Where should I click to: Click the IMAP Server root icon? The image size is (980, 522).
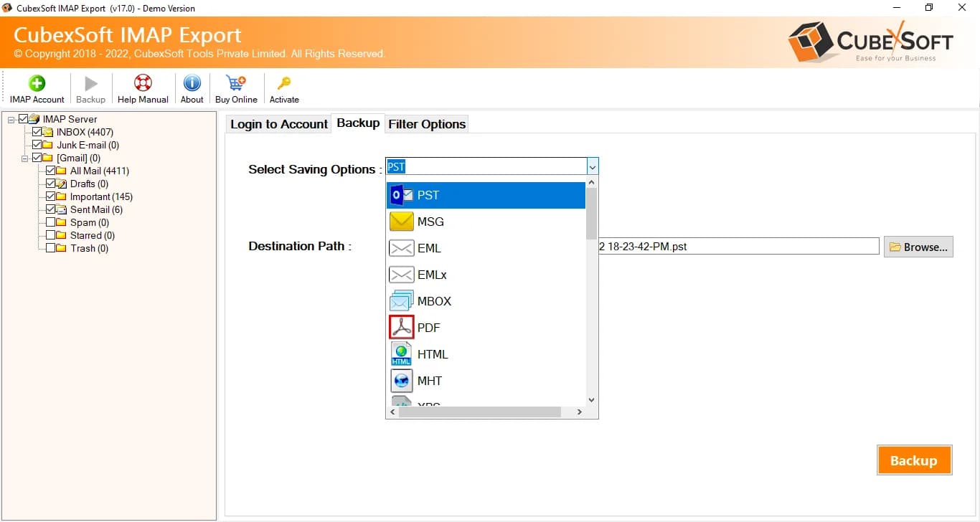[34, 119]
